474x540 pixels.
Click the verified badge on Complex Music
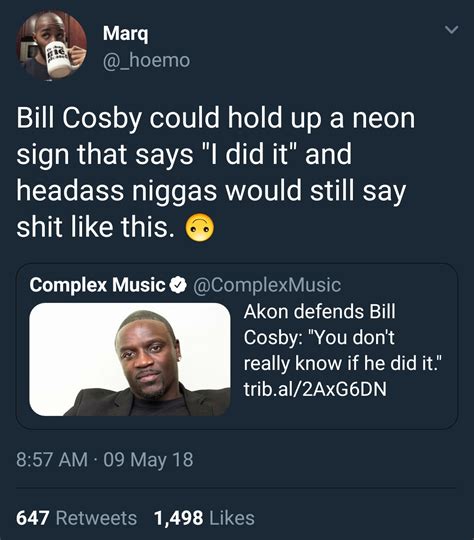tap(178, 284)
